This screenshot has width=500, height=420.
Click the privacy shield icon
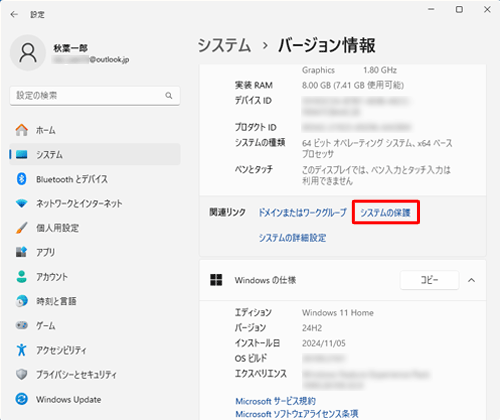tap(22, 374)
